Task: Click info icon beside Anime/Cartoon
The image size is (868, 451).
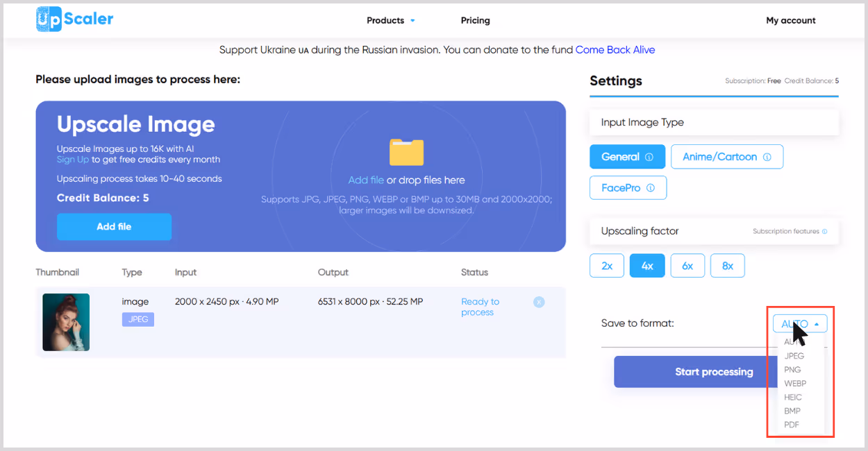Action: click(x=767, y=157)
